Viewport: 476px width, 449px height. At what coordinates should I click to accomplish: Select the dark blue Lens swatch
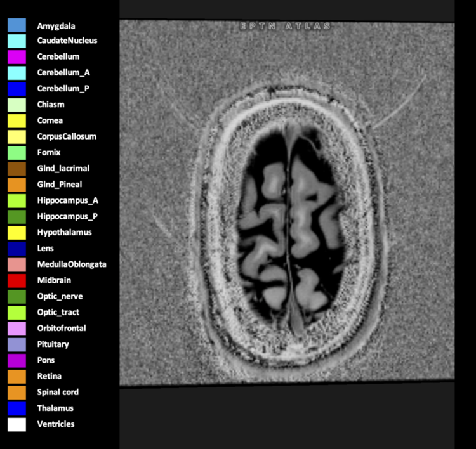[17, 249]
